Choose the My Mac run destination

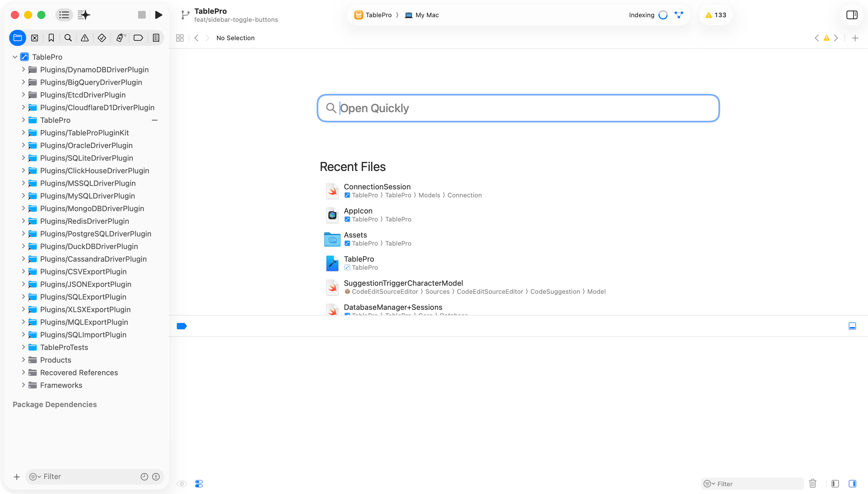coord(422,15)
